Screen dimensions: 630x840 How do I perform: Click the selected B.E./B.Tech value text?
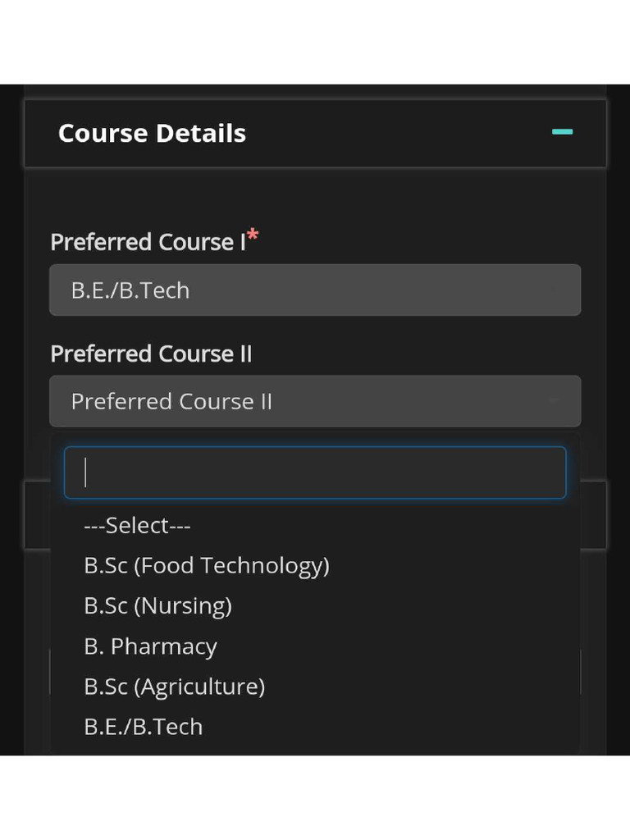point(130,290)
